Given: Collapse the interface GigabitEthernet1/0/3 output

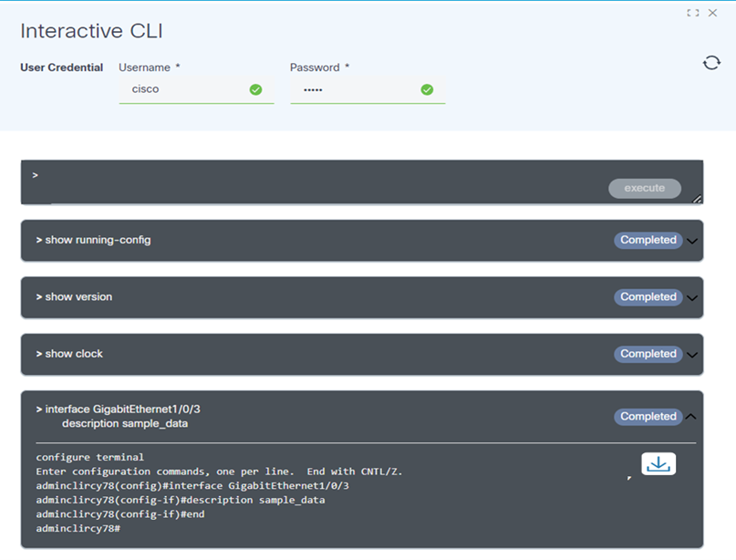Looking at the screenshot, I should click(x=691, y=417).
